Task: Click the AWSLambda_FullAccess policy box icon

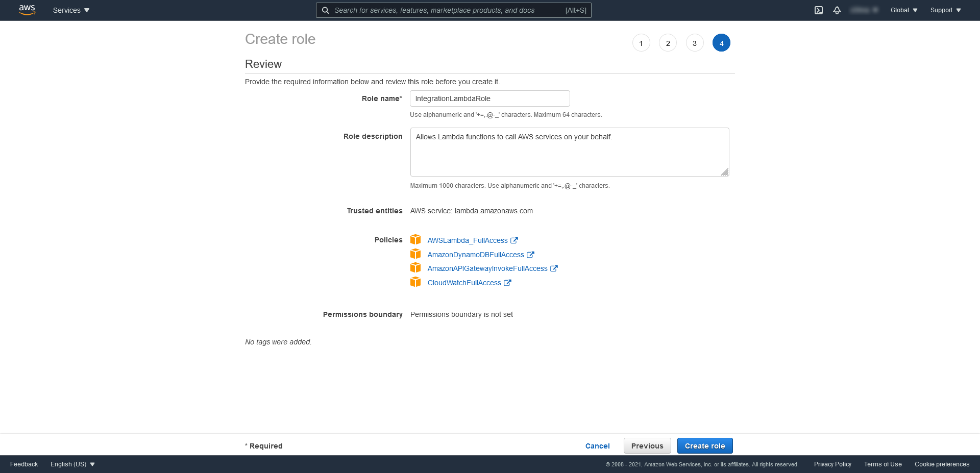Action: pyautogui.click(x=415, y=240)
